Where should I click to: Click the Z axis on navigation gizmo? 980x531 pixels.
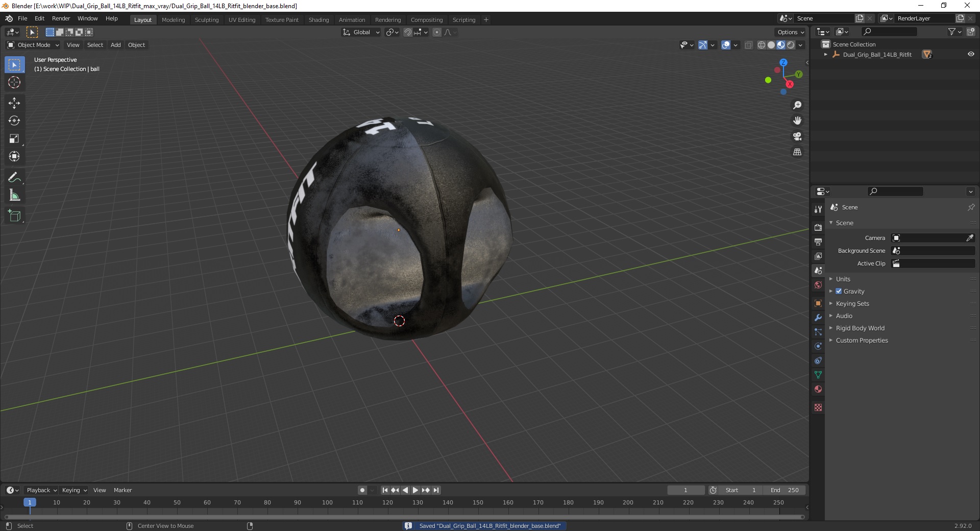coord(783,62)
